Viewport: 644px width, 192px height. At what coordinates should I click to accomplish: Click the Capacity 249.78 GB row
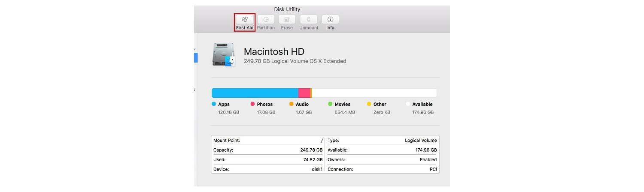[x=268, y=150]
